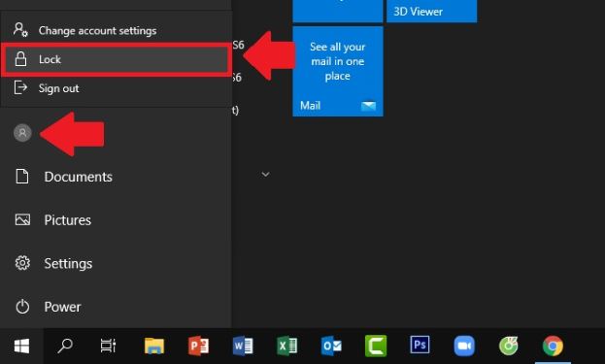This screenshot has width=605, height=364.
Task: Launch File Explorer from taskbar
Action: coord(154,346)
